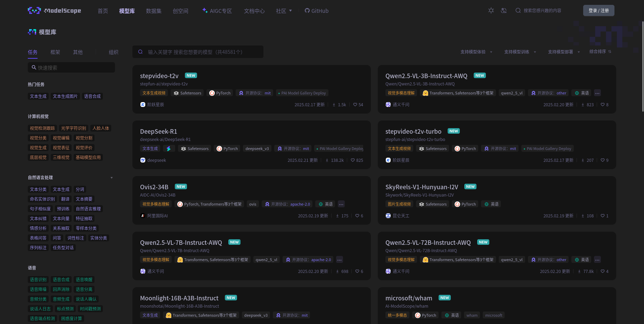Image resolution: width=644 pixels, height=324 pixels.
Task: Select the 文本生成图片 task tag
Action: (x=65, y=96)
